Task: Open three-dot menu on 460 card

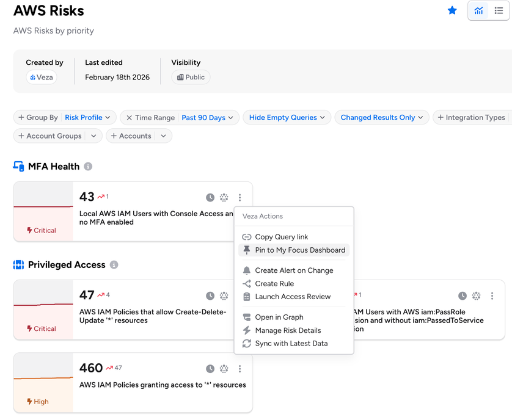Action: [240, 369]
